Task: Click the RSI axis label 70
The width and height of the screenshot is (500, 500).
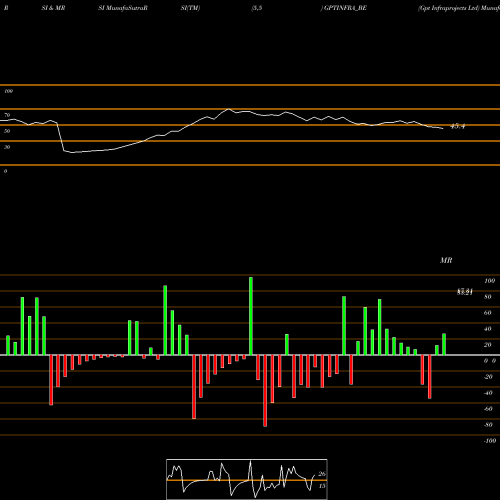Action: (7, 115)
